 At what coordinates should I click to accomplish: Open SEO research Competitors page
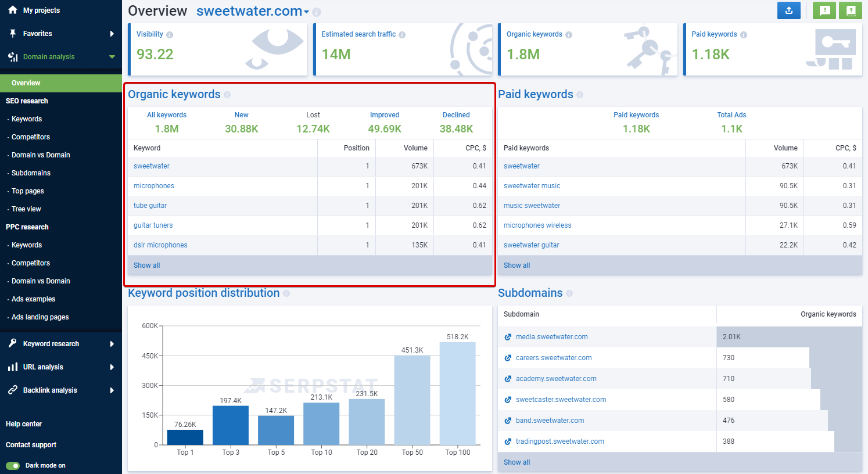(31, 137)
